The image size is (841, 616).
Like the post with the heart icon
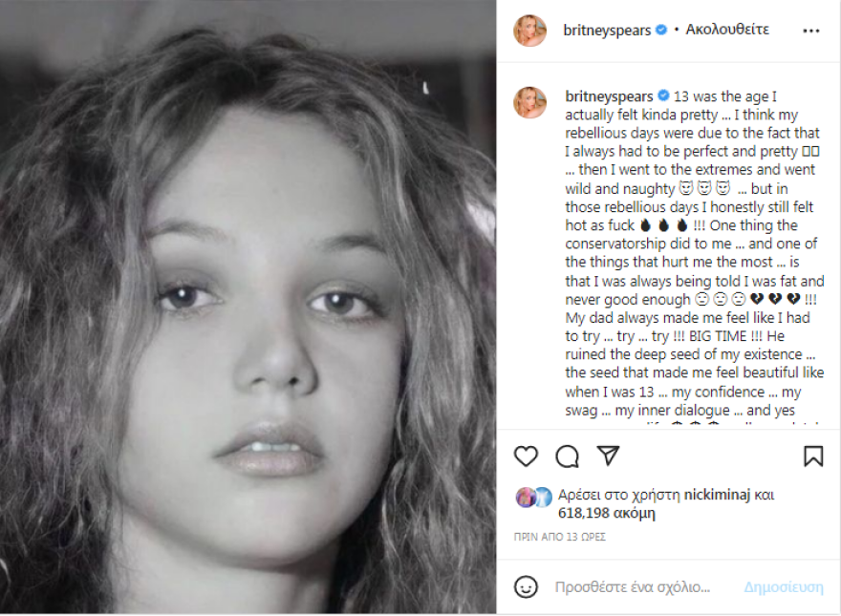526,457
